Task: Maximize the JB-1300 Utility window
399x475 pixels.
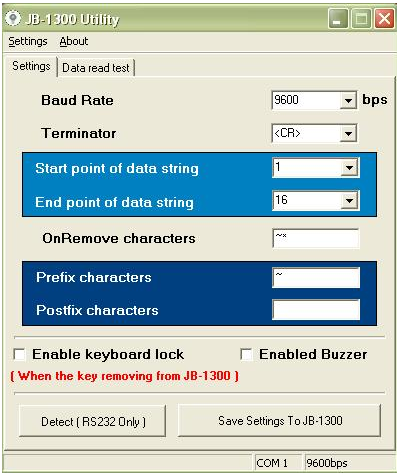Action: (x=361, y=18)
